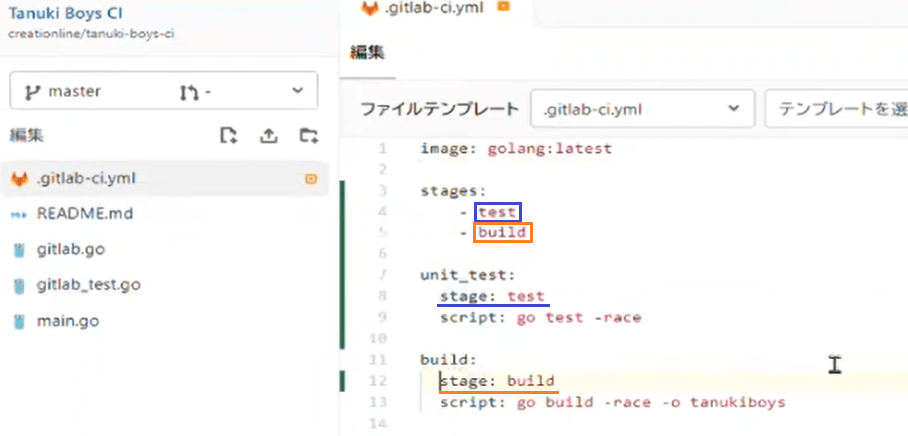Click the new directory icon in sidebar
The height and width of the screenshot is (436, 908).
pos(308,136)
